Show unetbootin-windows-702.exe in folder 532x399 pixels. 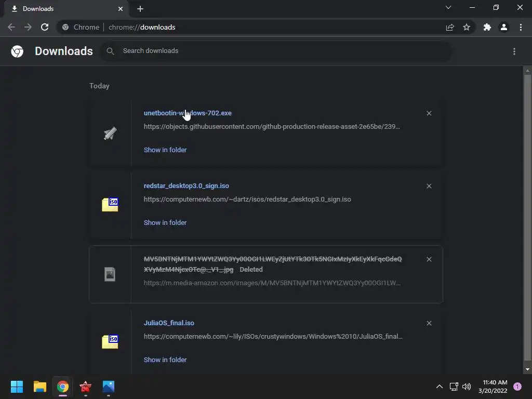tap(165, 150)
